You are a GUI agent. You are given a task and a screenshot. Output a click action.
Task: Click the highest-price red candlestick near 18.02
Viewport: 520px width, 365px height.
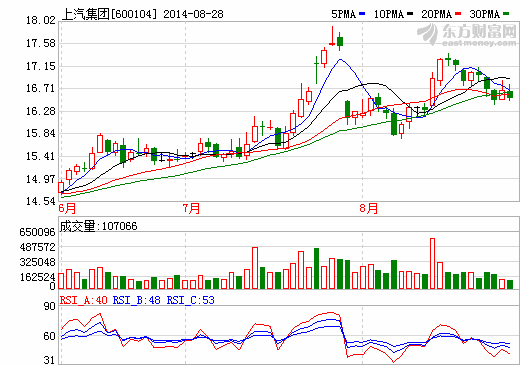[x=332, y=36]
